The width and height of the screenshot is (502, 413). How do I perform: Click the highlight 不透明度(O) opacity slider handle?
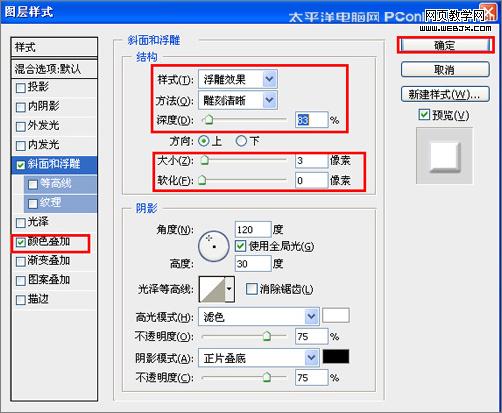266,336
